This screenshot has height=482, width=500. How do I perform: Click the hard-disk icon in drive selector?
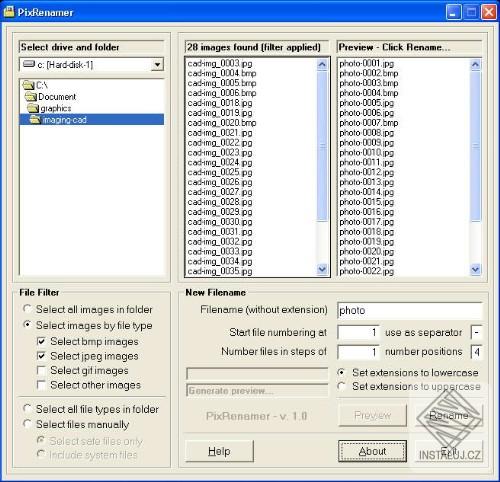[29, 64]
